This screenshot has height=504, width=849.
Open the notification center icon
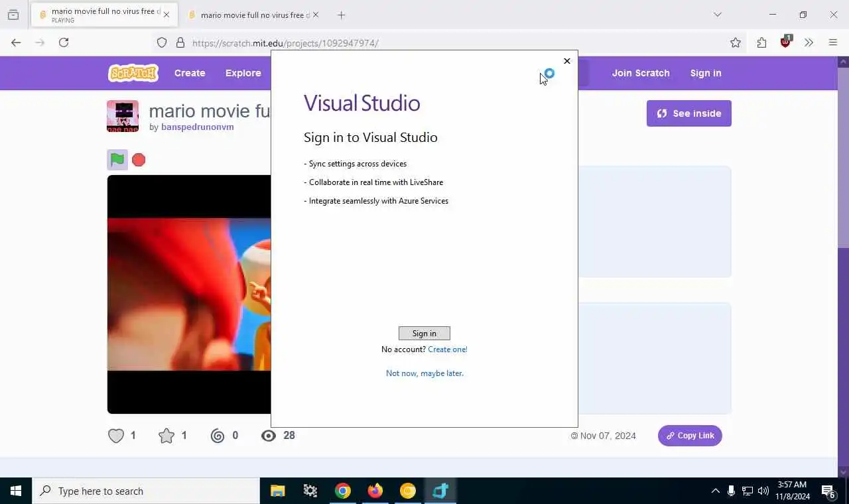[829, 491]
